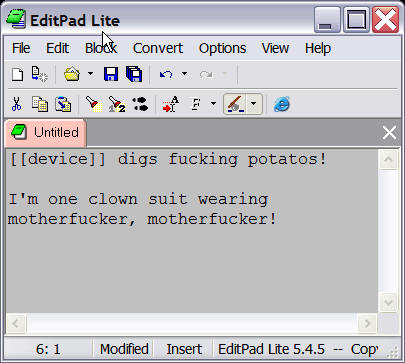Click the Cut scissors icon
This screenshot has height=363, width=405.
point(16,104)
